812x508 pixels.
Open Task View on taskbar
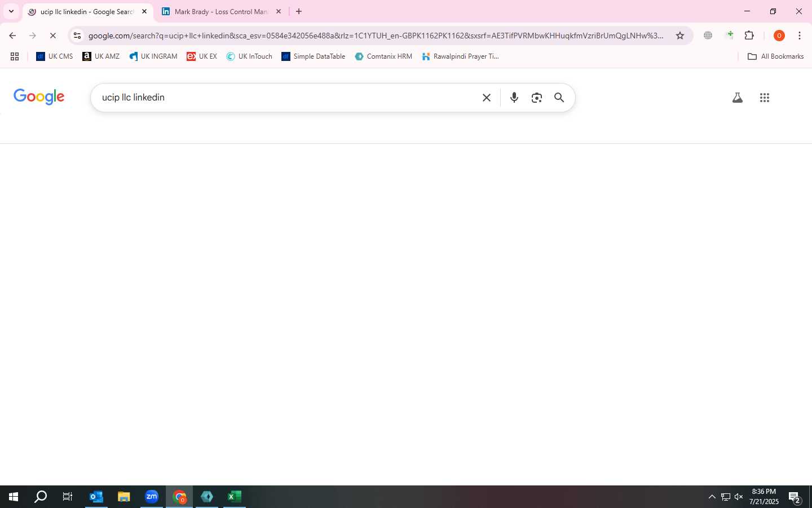tap(68, 497)
